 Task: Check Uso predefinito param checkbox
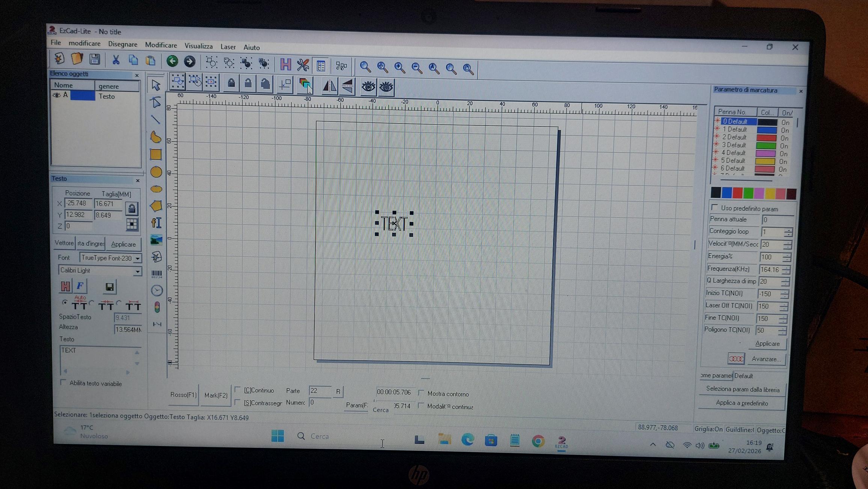tap(714, 207)
